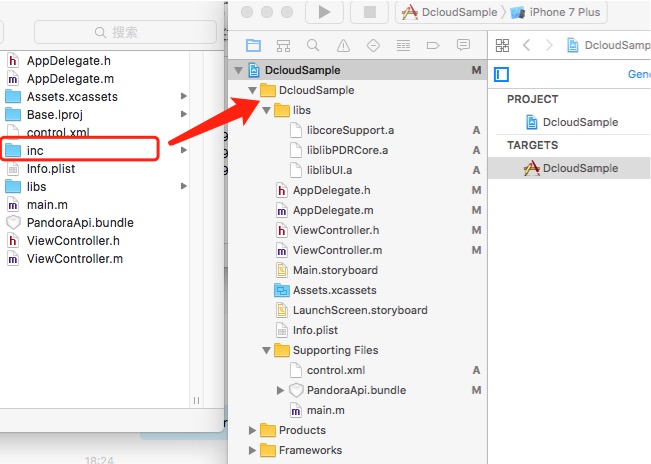The image size is (651, 464).
Task: Select AppDelegate.h in Finder window
Action: [x=69, y=61]
